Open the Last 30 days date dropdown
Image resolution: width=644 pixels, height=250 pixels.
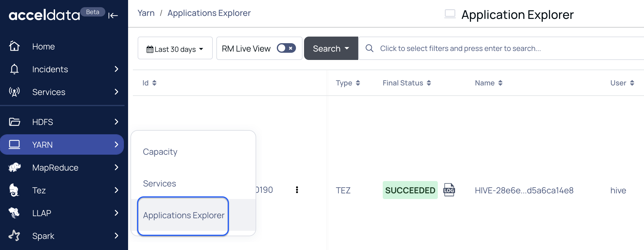(175, 49)
